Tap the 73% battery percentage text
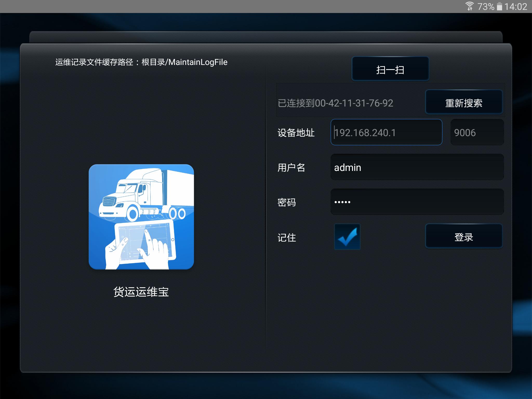Screen dimensions: 532x399 (486, 6)
